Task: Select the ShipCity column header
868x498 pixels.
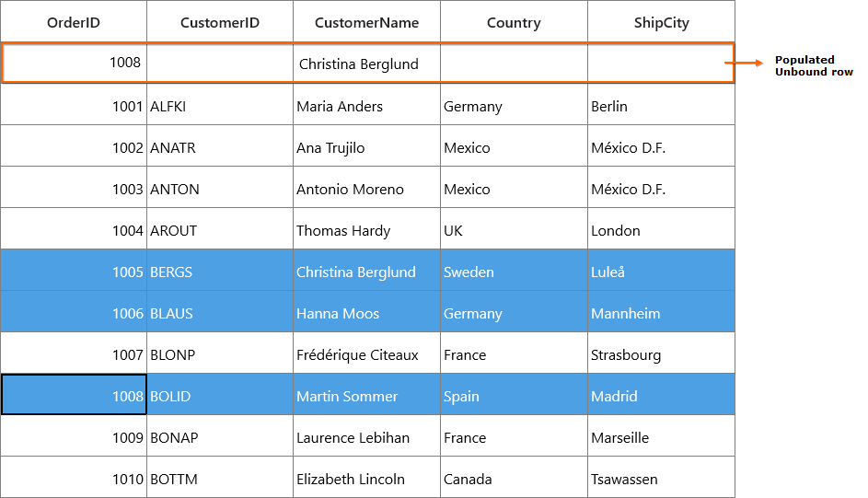Action: point(661,21)
